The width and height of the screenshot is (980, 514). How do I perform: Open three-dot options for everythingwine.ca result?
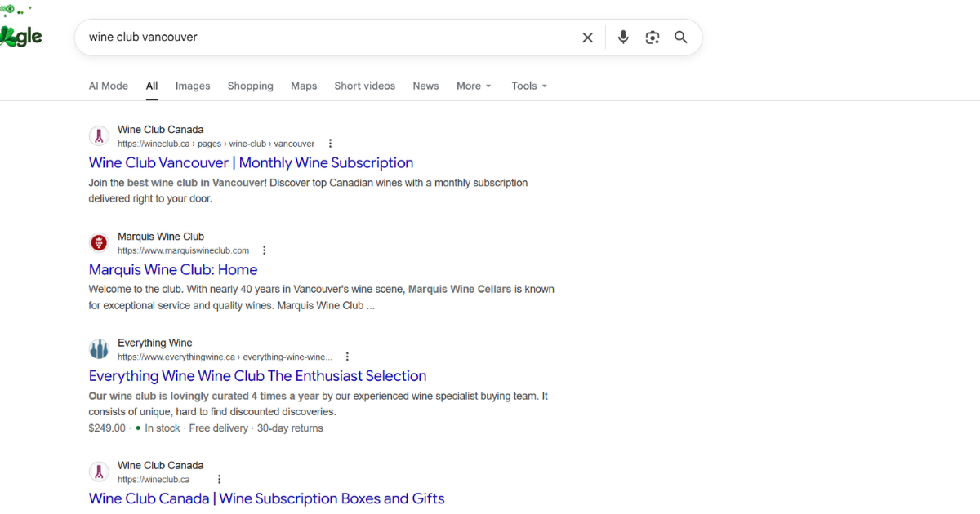pyautogui.click(x=347, y=357)
